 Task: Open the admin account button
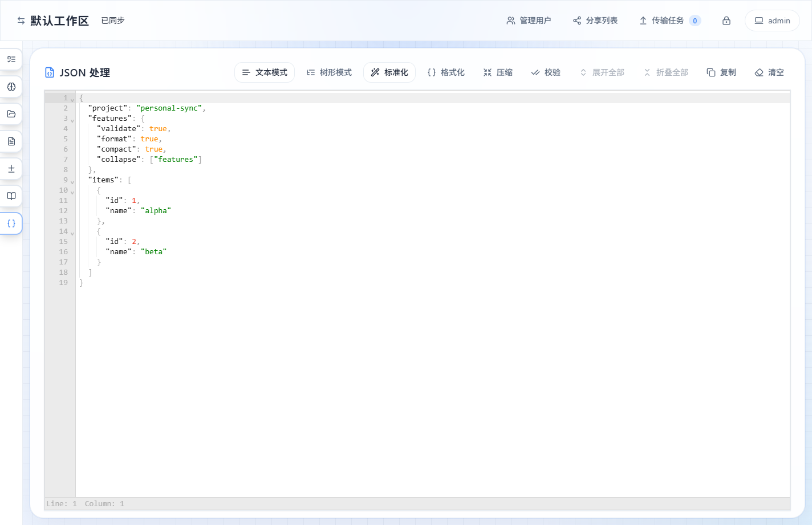point(772,21)
